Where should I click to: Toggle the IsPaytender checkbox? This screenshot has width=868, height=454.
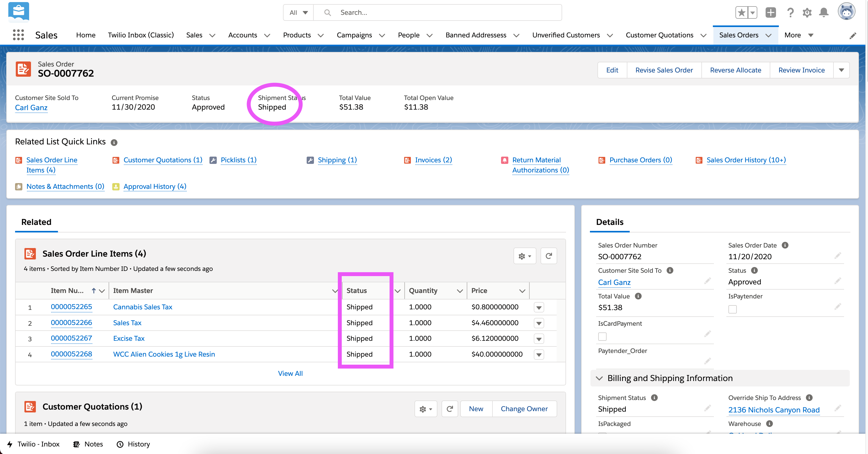(x=733, y=309)
